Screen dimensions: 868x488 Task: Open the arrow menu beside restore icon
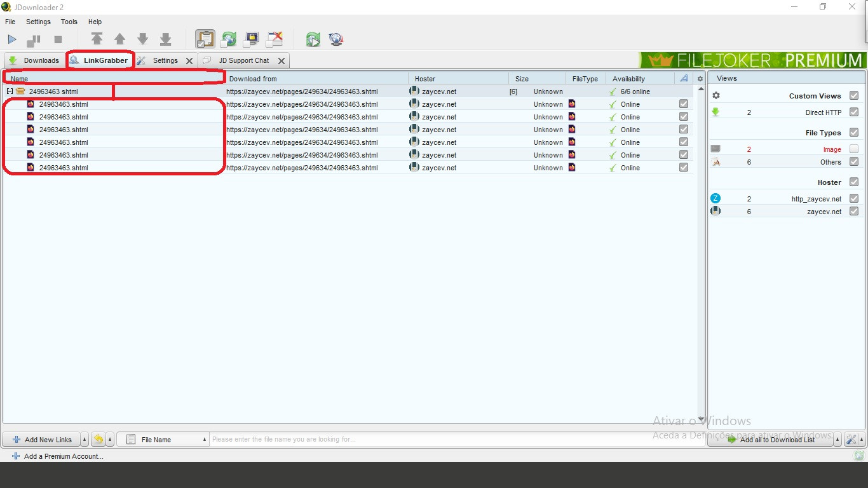click(110, 439)
